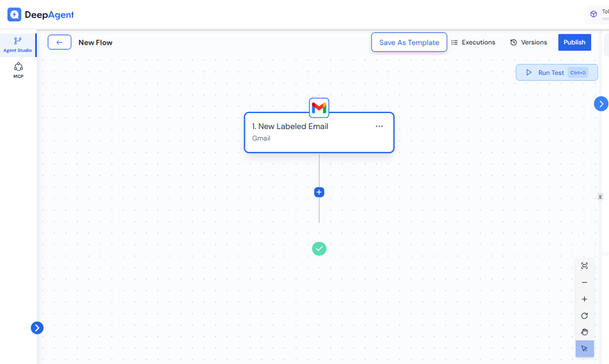Add a step with the plus connector node
The image size is (609, 364).
319,192
